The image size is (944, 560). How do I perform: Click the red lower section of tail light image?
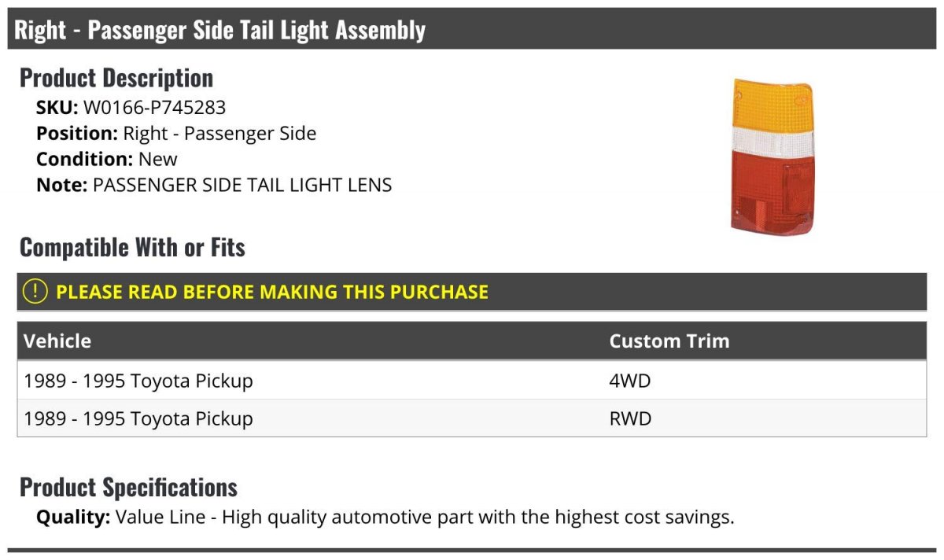pyautogui.click(x=771, y=190)
